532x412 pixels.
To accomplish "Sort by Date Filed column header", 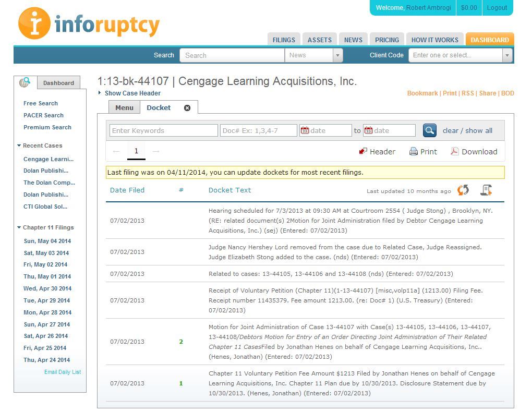I will (x=127, y=190).
